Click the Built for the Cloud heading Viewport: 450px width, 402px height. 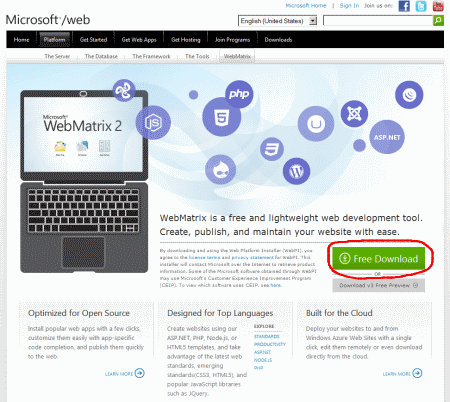coord(339,313)
